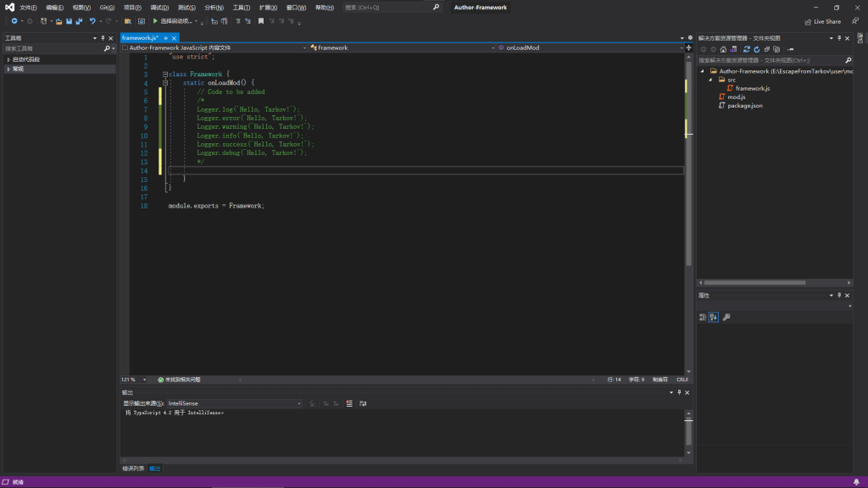This screenshot has height=488, width=868.
Task: Toggle the pin on the Output panel
Action: (x=679, y=392)
